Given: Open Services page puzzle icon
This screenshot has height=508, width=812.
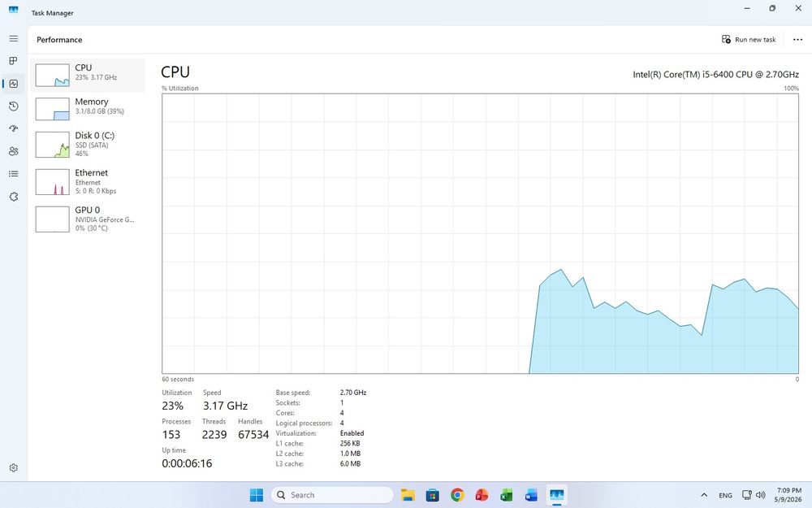Looking at the screenshot, I should [14, 197].
